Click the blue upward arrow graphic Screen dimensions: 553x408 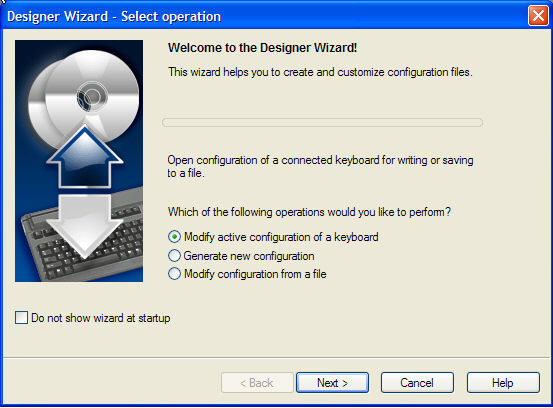[x=85, y=157]
